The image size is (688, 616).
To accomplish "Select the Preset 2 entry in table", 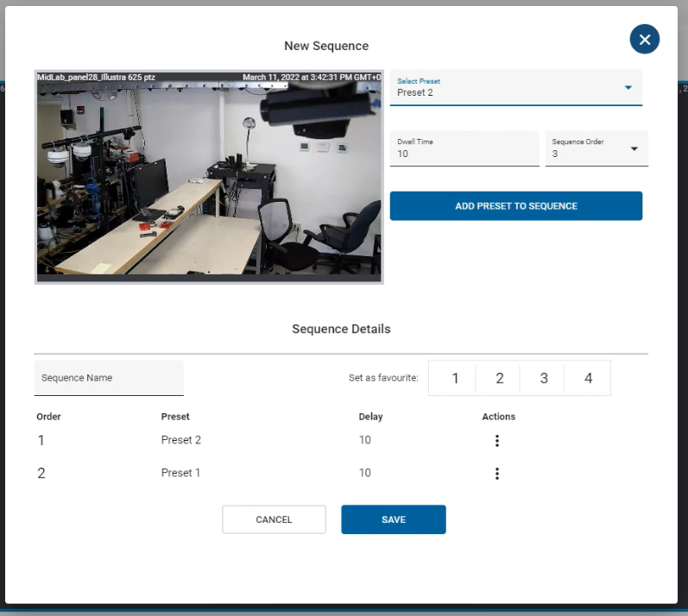I will 181,440.
